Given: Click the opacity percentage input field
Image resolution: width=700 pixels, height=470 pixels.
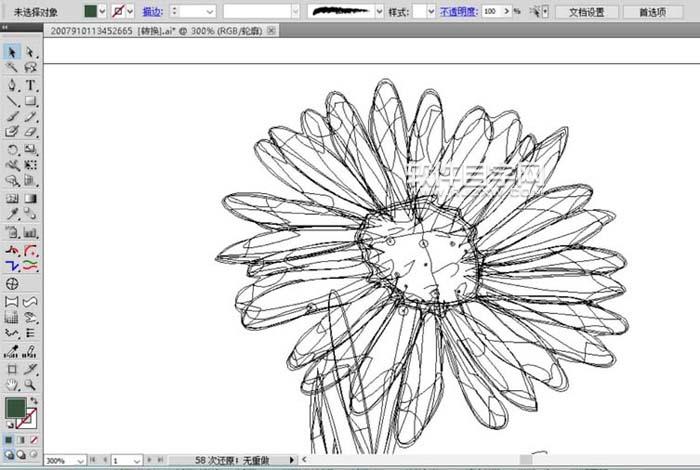Looking at the screenshot, I should click(491, 11).
